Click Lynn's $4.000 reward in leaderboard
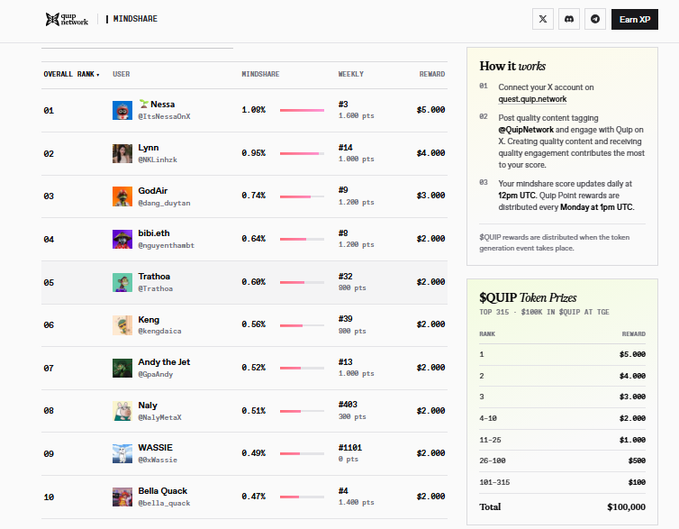Image resolution: width=679 pixels, height=529 pixels. click(x=431, y=153)
